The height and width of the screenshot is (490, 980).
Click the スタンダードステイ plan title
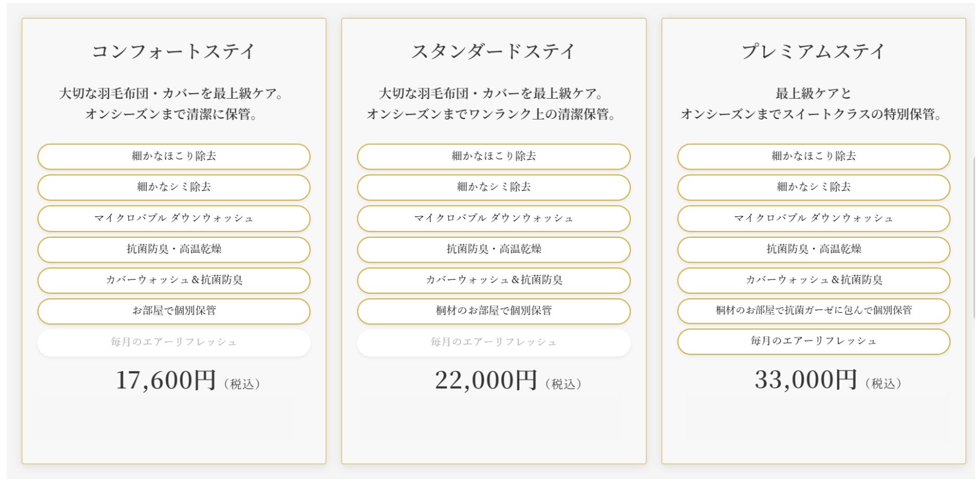click(493, 51)
